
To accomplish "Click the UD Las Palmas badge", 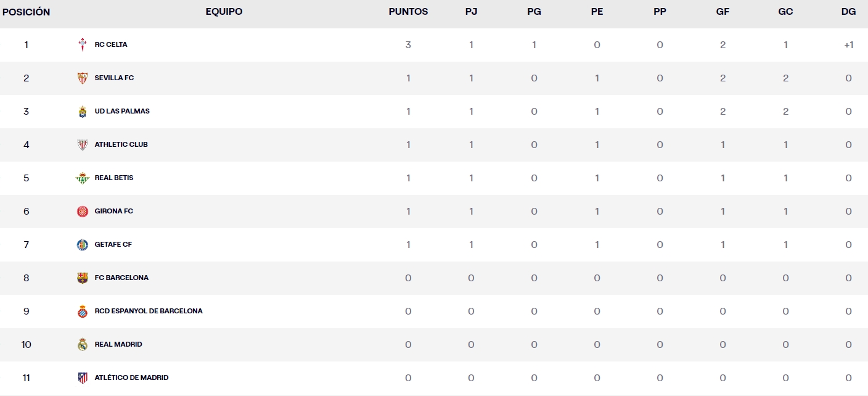I will pos(83,112).
